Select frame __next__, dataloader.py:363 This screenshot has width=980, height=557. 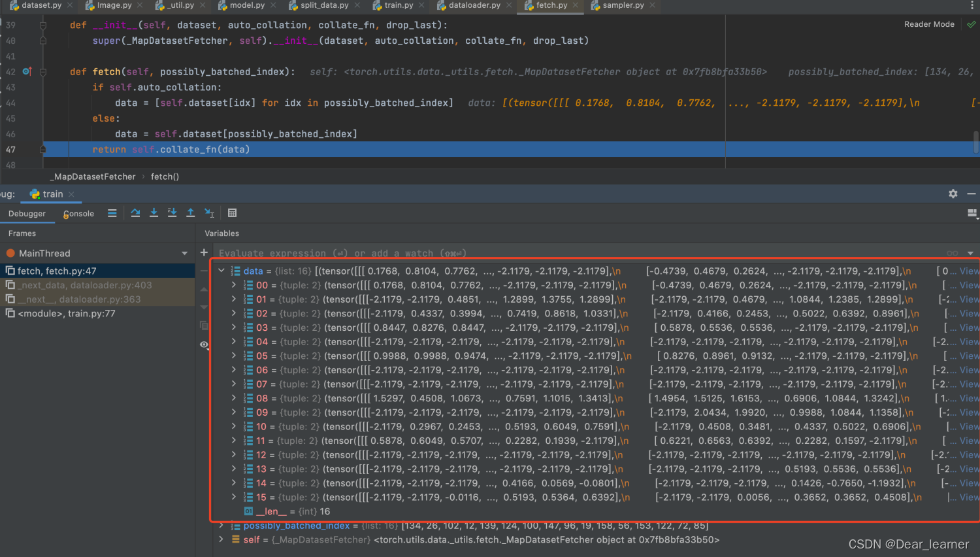click(x=97, y=299)
